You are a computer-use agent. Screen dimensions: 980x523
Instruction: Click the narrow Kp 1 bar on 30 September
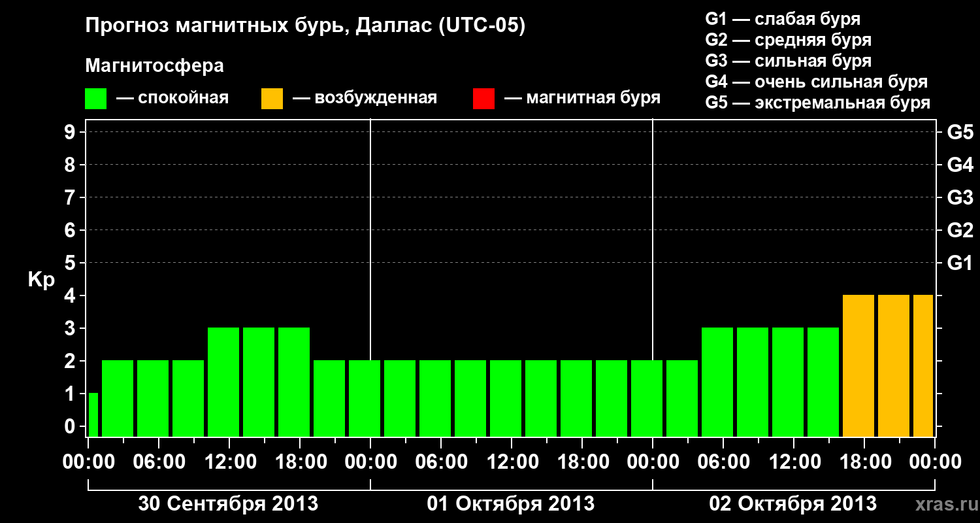point(93,414)
